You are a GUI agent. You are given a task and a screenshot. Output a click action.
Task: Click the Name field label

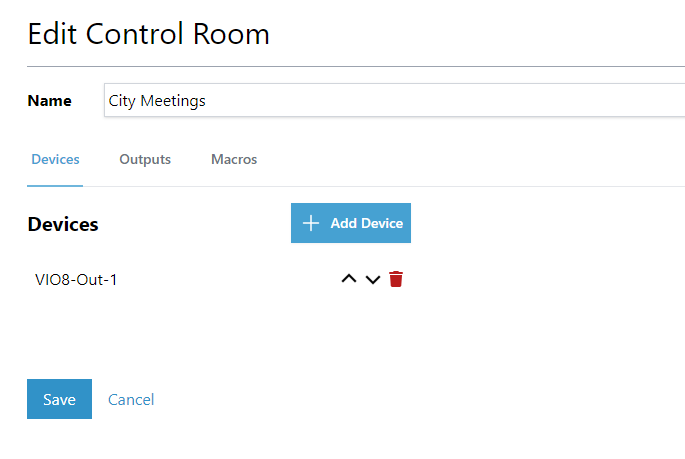click(x=49, y=100)
